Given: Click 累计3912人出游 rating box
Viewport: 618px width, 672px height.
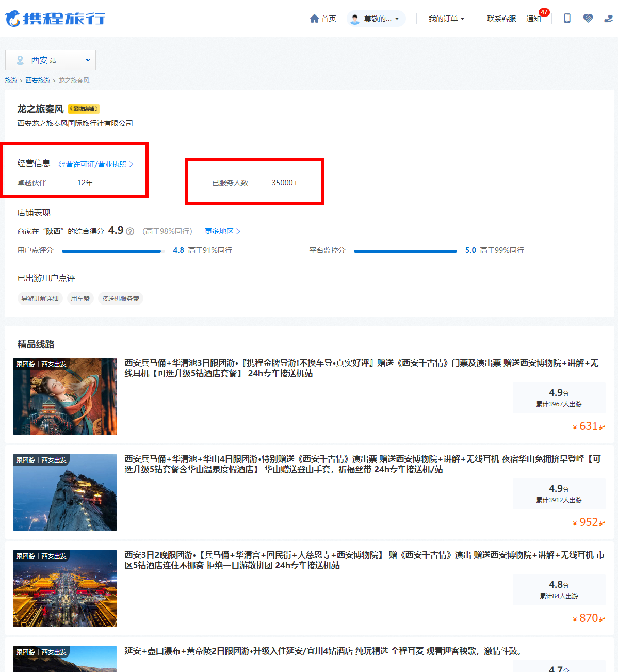Looking at the screenshot, I should point(559,494).
